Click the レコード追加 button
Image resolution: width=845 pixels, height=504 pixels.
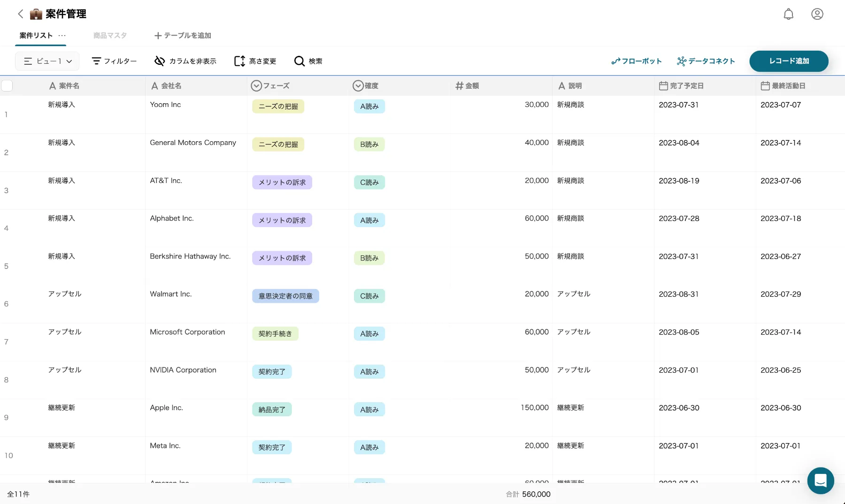(789, 61)
